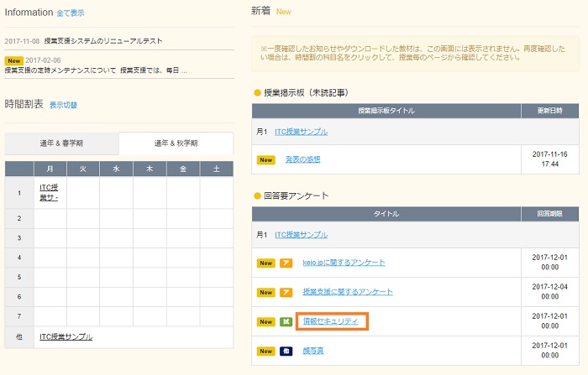
Task: Click orange ア icon beside keio.jp survey
Action: tap(286, 263)
